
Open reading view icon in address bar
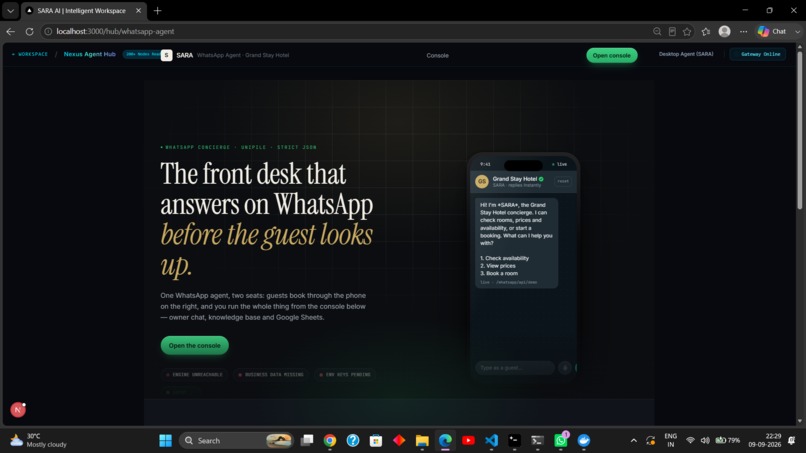(672, 31)
